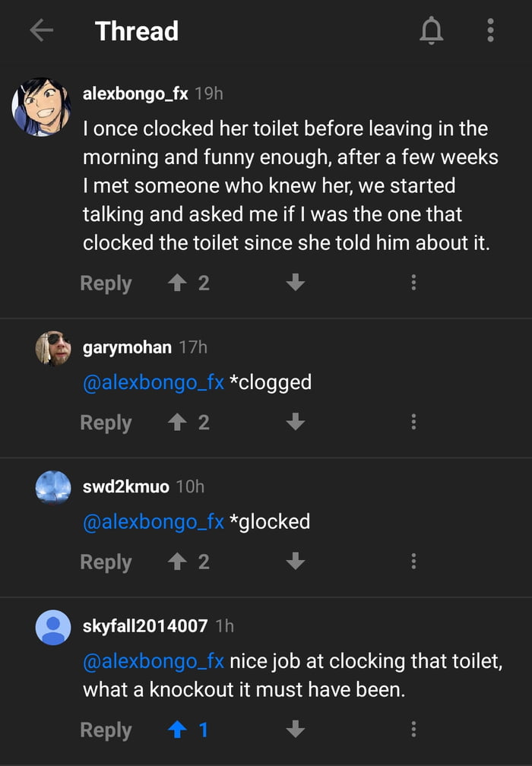532x766 pixels.
Task: Open the thread overflow menu
Action: click(490, 30)
